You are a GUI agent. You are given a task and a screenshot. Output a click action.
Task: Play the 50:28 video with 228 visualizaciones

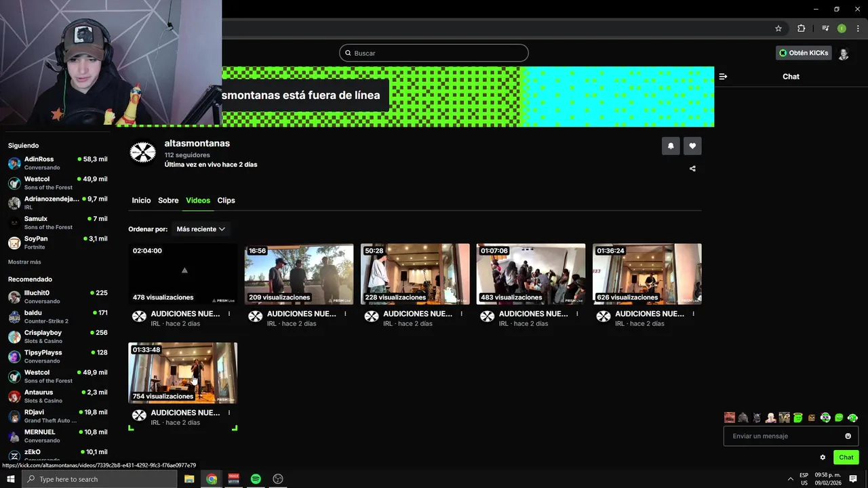(415, 274)
